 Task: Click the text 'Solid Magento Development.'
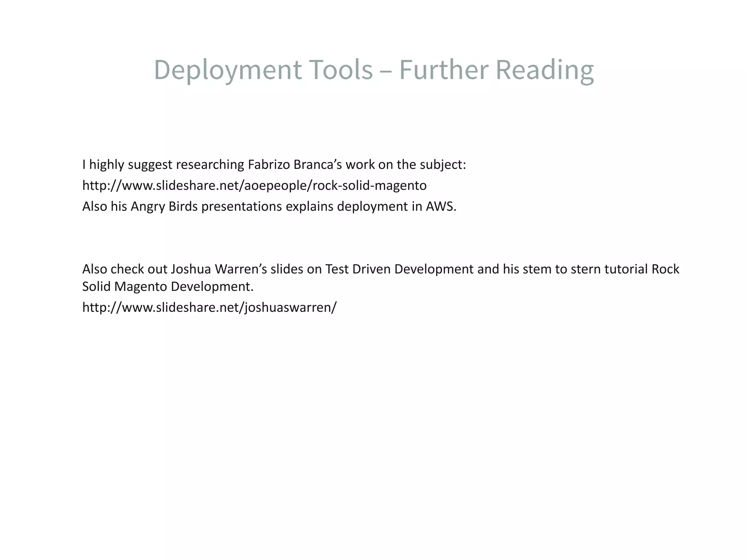pos(167,287)
